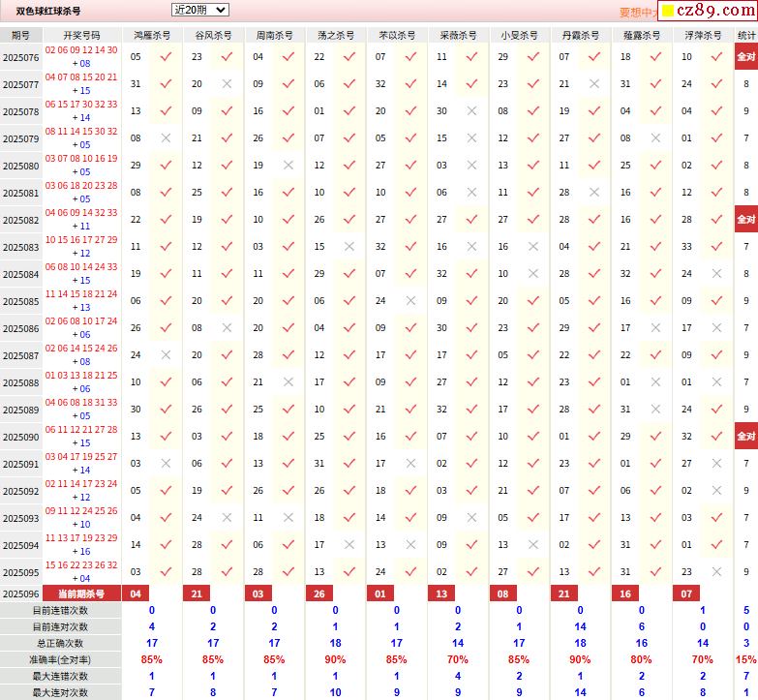Select the 统计 column header
Viewport: 758px width, 700px height.
point(746,35)
